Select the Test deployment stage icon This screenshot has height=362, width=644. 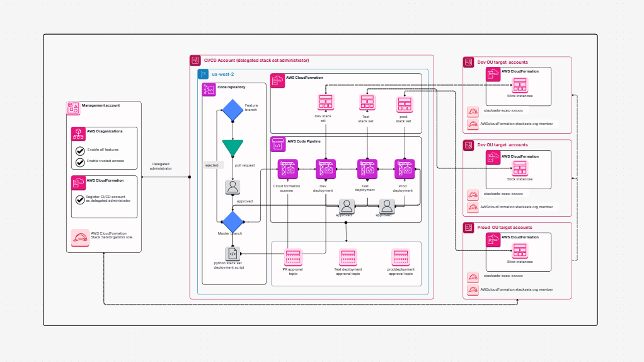pos(367,169)
